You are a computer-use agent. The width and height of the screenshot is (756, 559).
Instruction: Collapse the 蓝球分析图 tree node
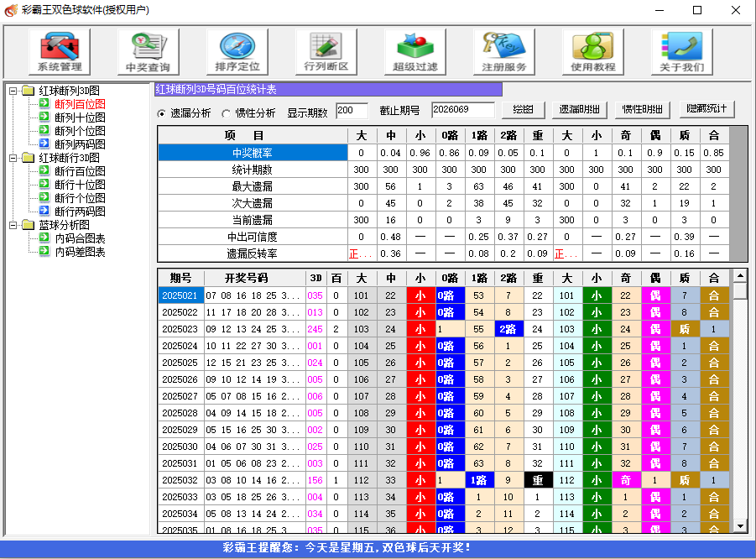click(x=13, y=224)
